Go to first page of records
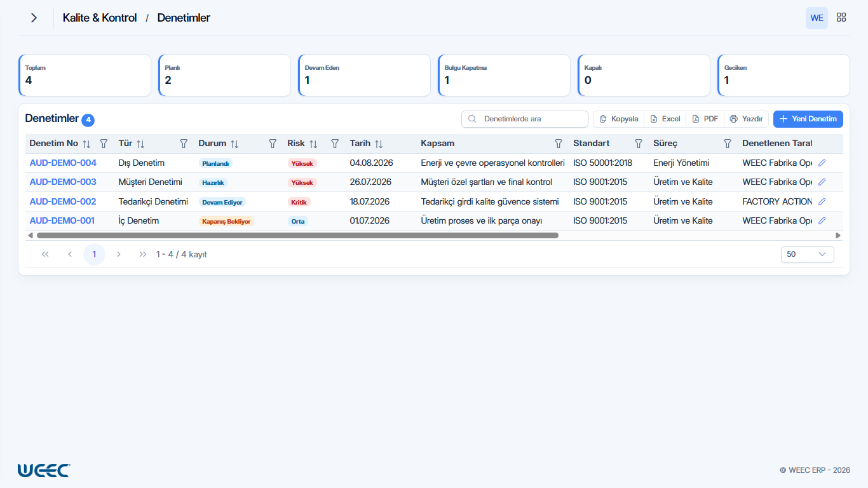Viewport: 868px width, 488px height. click(x=45, y=254)
